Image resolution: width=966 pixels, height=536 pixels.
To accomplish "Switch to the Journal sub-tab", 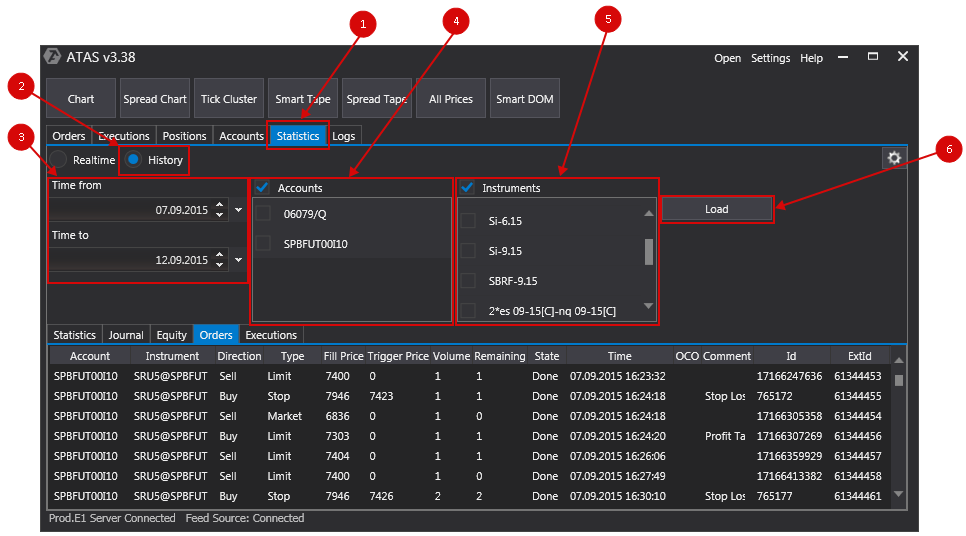I will (x=126, y=335).
